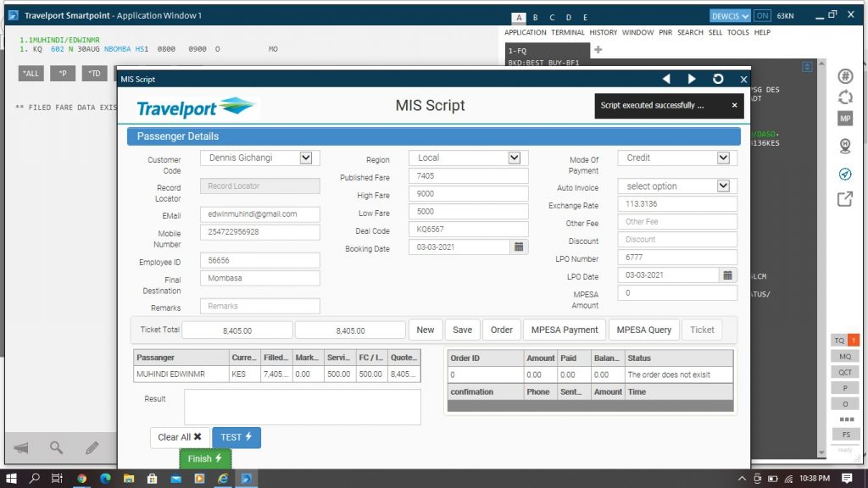Click the *P button in Smartpoint
The height and width of the screenshot is (488, 868).
tap(63, 73)
